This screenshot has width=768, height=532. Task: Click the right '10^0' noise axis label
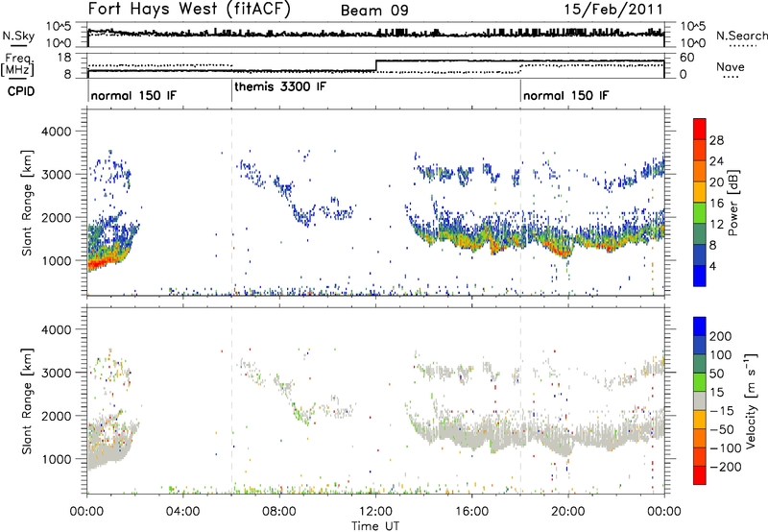(x=692, y=43)
